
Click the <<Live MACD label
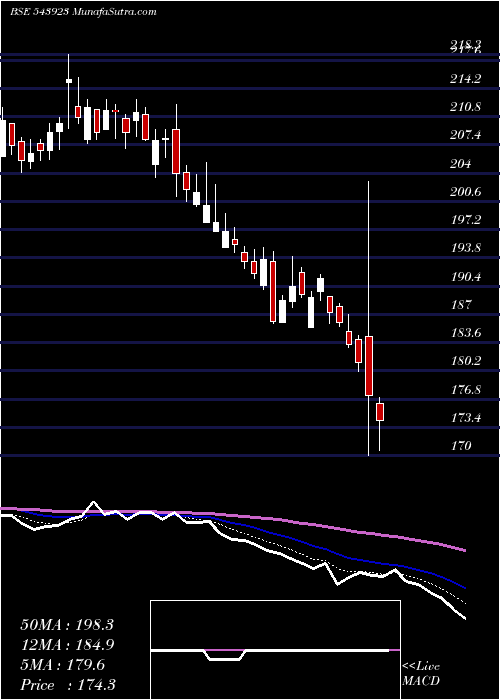[421, 673]
